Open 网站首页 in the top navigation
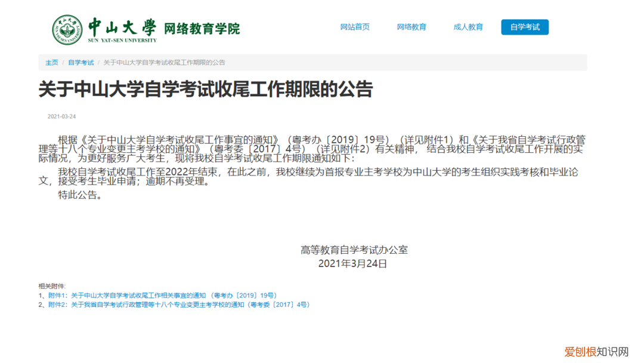 click(355, 26)
